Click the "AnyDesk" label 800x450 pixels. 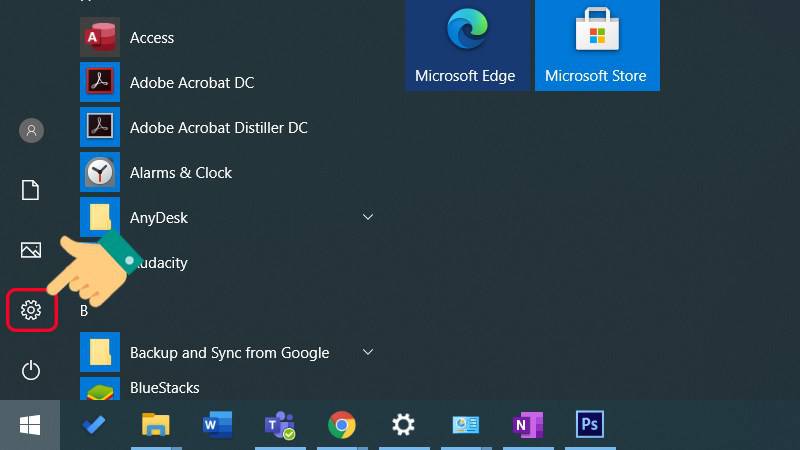(x=159, y=218)
